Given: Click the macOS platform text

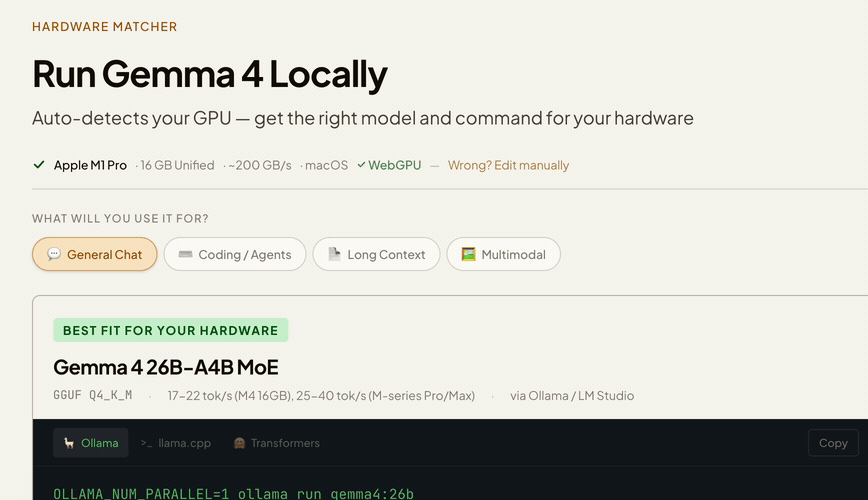Looking at the screenshot, I should (327, 165).
